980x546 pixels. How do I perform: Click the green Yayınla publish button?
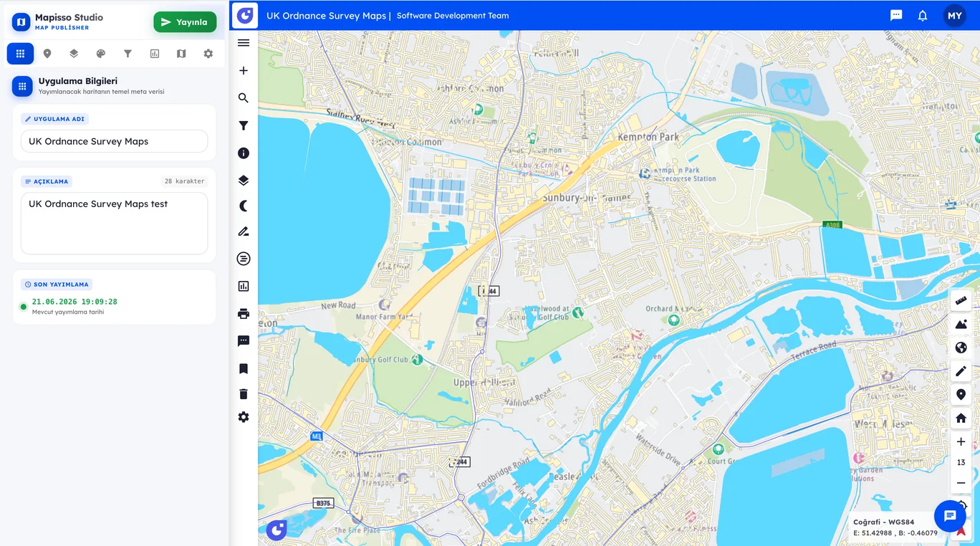point(185,22)
